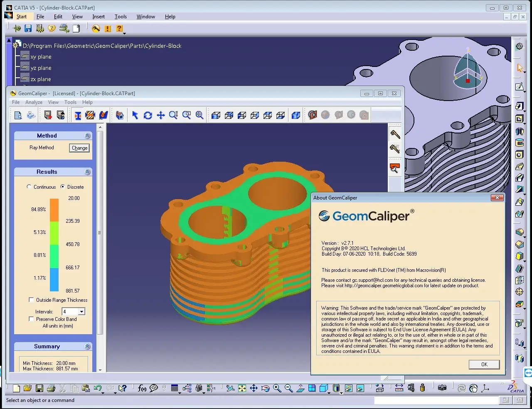
Task: Click the Fit All In icon in bottom toolbar
Action: tap(242, 388)
